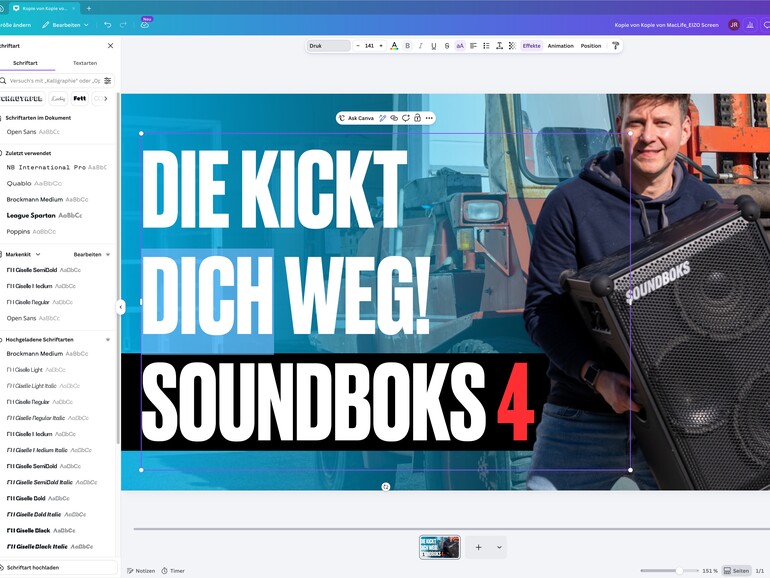This screenshot has height=578, width=770.
Task: Collapse the Hochgeladene Schriftarten section
Action: (x=108, y=339)
